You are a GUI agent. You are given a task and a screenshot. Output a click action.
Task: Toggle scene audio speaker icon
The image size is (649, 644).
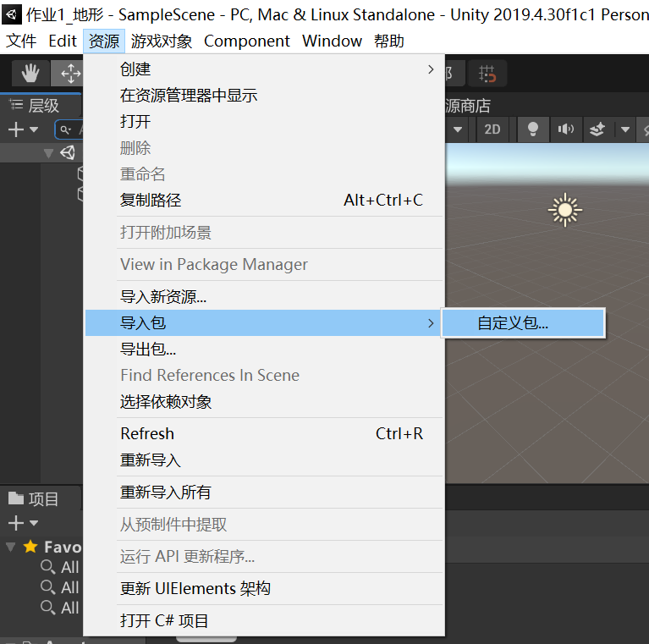pos(566,129)
